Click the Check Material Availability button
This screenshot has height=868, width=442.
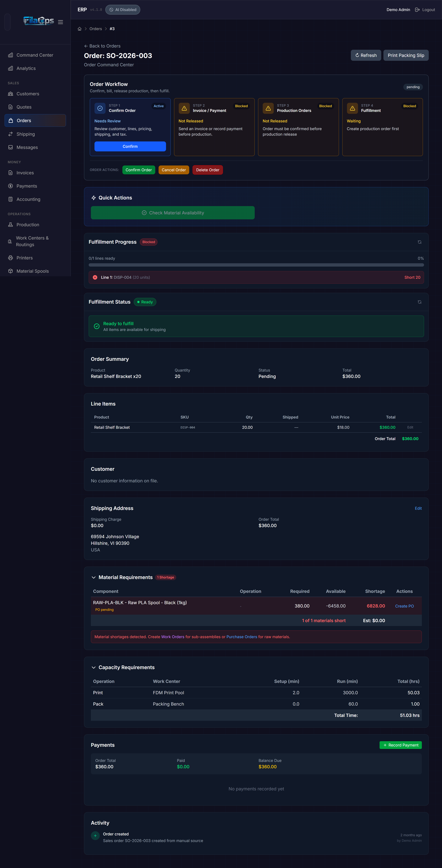173,213
